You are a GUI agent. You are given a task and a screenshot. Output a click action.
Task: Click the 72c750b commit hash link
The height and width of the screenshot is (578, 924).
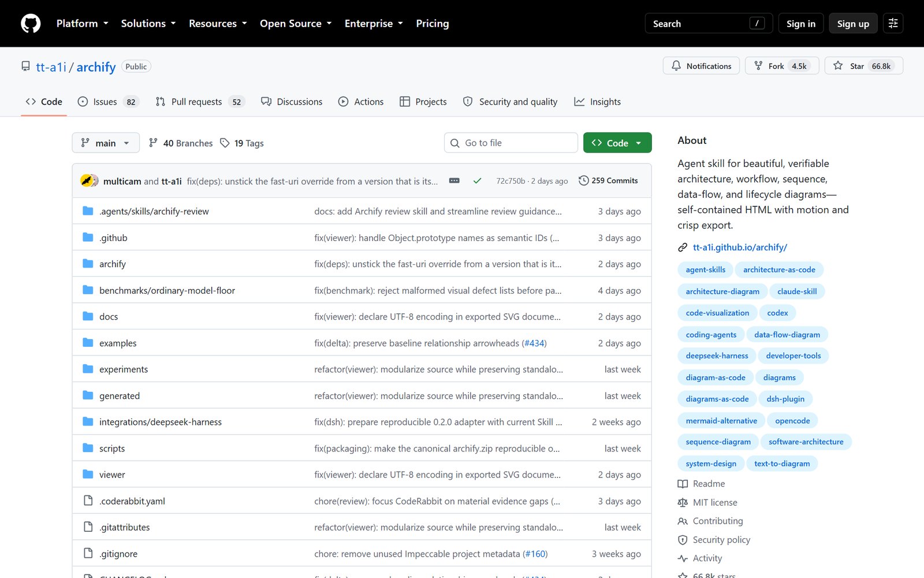click(511, 181)
